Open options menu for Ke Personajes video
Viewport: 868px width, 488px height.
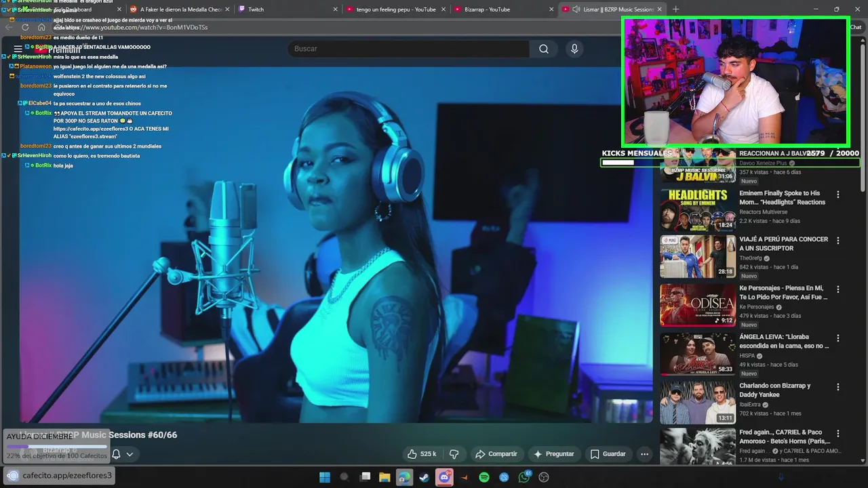(837, 289)
